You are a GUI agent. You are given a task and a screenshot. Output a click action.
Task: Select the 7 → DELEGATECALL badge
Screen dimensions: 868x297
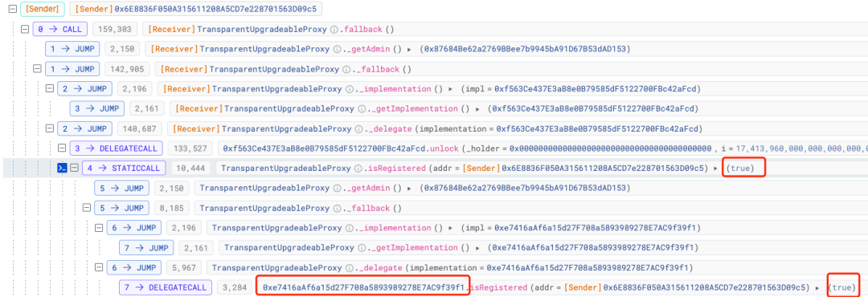click(165, 287)
